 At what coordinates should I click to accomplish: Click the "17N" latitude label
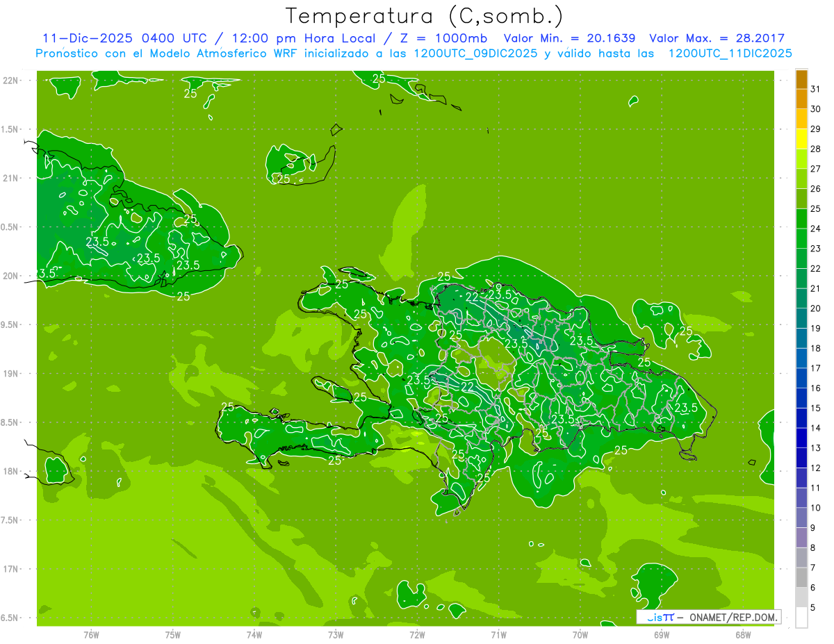(x=11, y=570)
